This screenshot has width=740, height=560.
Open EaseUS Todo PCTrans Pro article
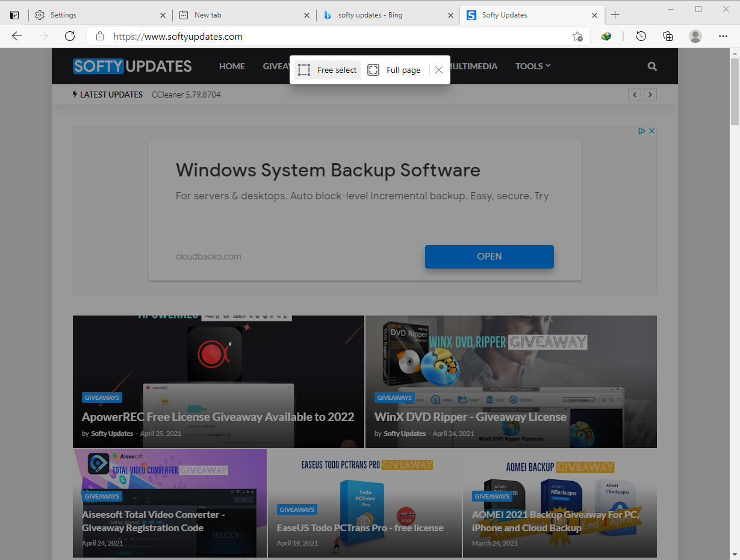point(360,528)
